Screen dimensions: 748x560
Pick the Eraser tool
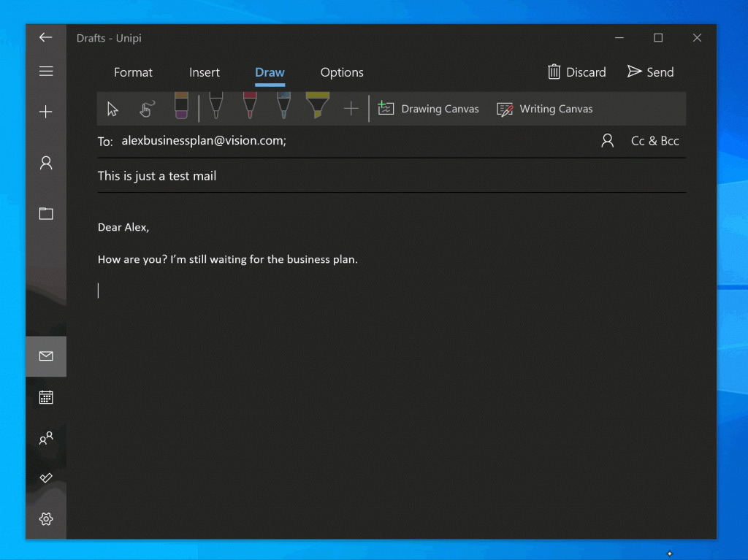[x=180, y=106]
